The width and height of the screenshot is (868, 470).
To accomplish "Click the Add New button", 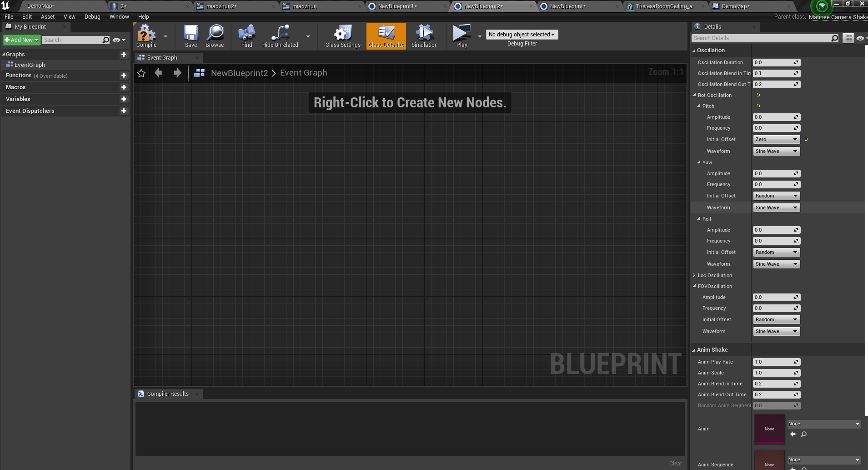I will point(21,40).
